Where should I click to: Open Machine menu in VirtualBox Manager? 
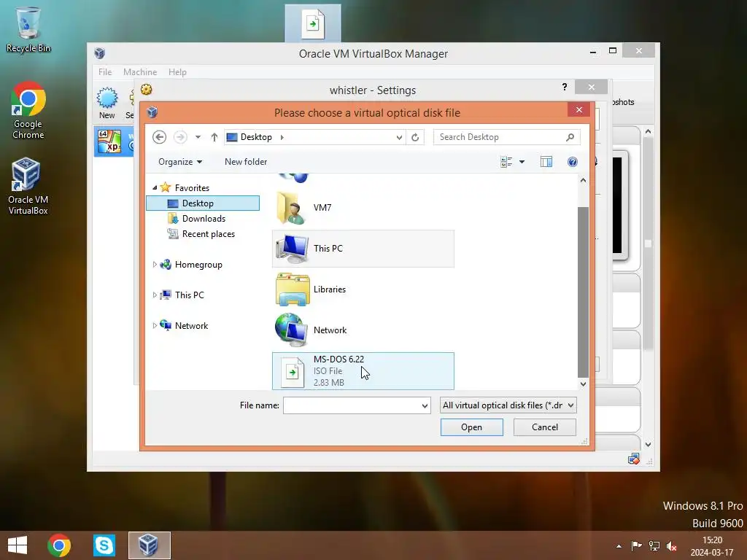click(140, 72)
